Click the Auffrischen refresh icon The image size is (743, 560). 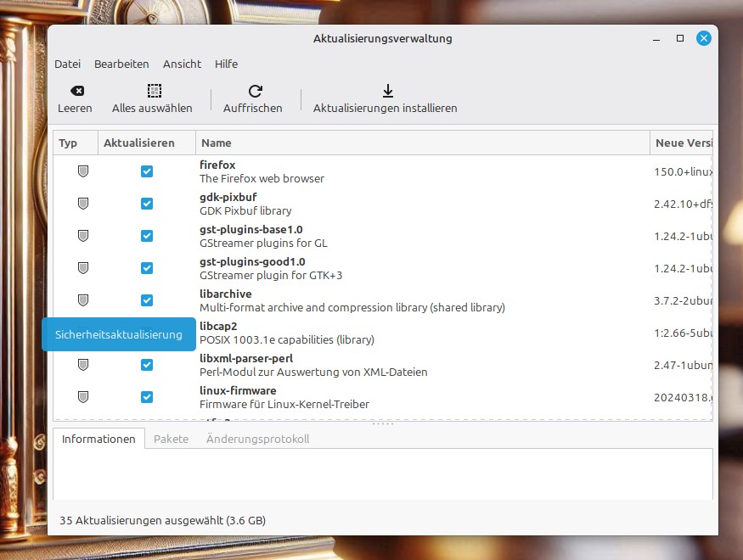pos(254,91)
